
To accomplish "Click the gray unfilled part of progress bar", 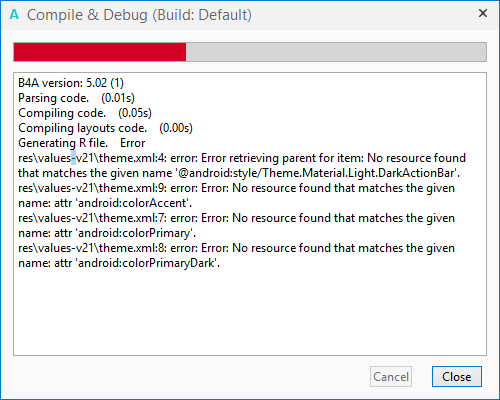I will pyautogui.click(x=336, y=52).
